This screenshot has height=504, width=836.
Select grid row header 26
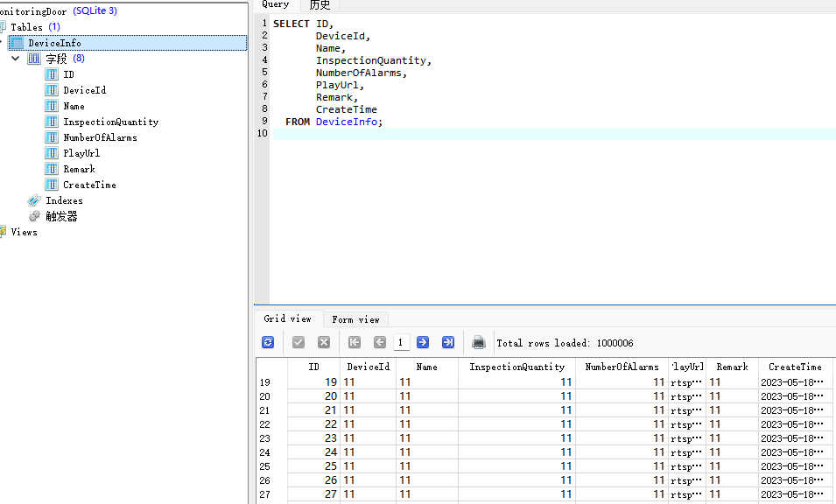272,480
